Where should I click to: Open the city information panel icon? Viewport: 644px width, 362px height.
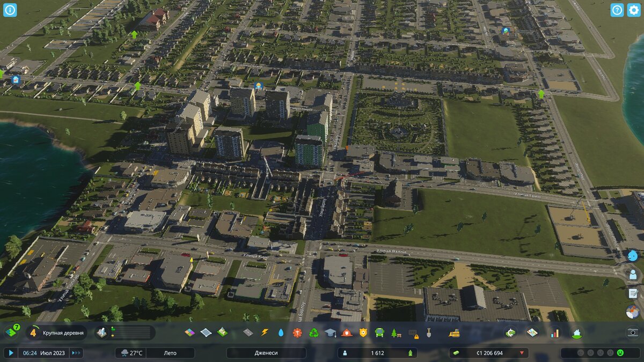(10, 10)
